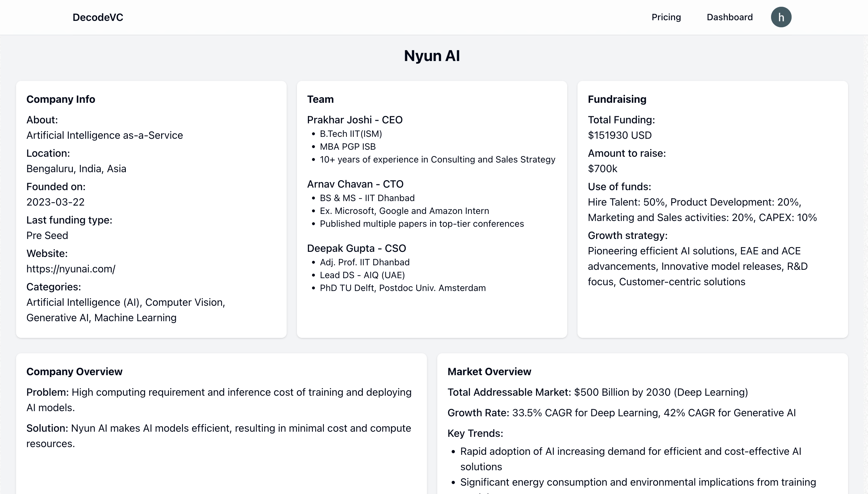Click the 'B.Tech IIT(ISM)' bullet
The height and width of the screenshot is (494, 868).
tap(351, 134)
